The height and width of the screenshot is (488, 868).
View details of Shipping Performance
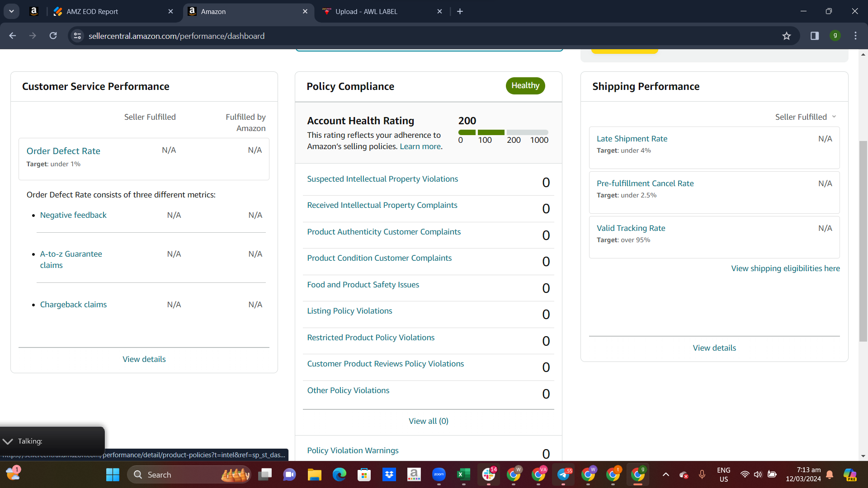point(714,348)
